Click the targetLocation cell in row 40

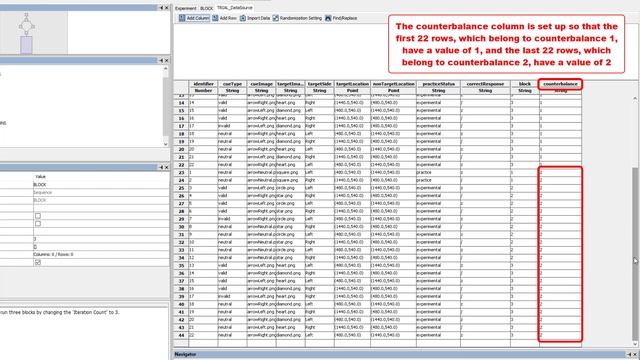[352, 304]
